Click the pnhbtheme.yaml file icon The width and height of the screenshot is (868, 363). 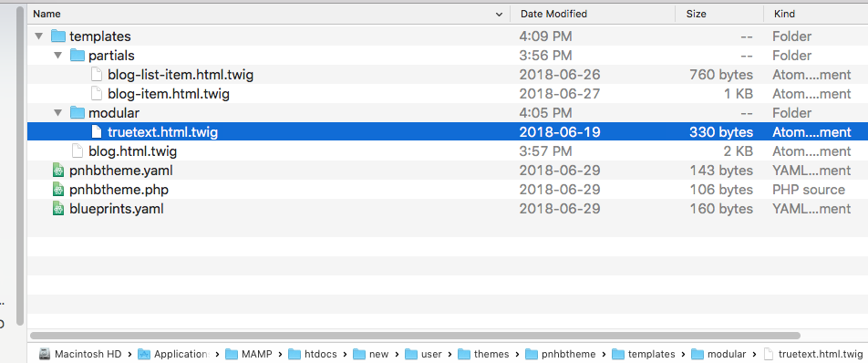coord(58,171)
